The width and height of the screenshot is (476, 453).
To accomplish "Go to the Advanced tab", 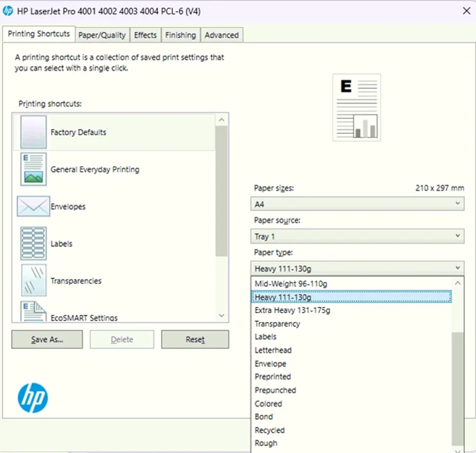I will pos(221,35).
